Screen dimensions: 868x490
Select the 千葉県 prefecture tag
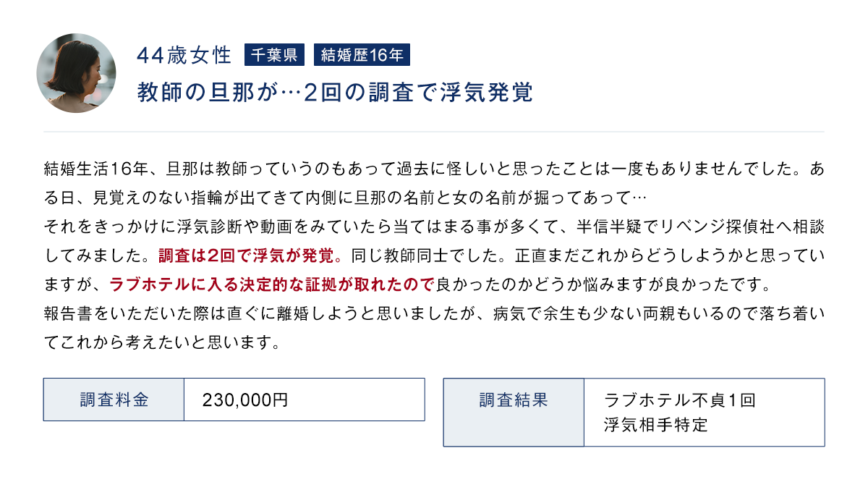(x=275, y=55)
